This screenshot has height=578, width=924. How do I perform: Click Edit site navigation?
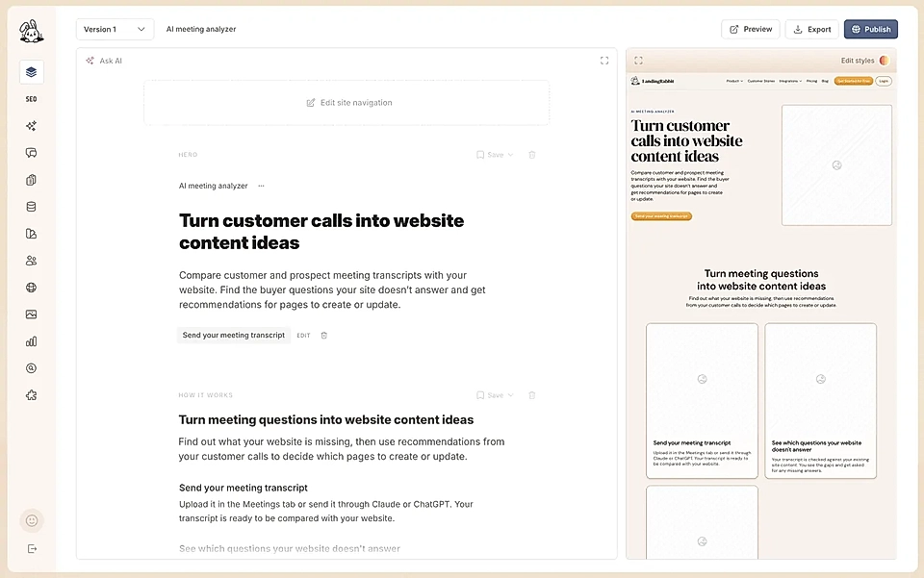(348, 102)
